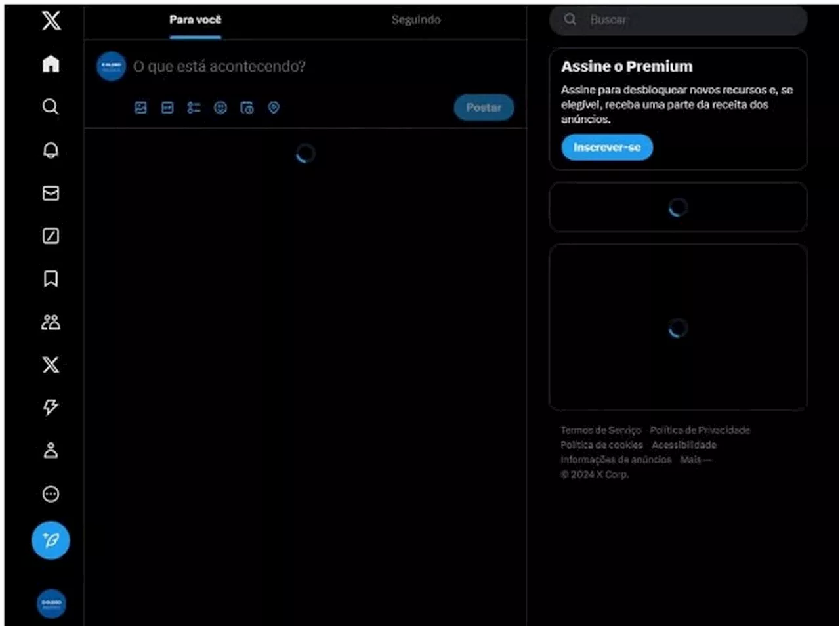The width and height of the screenshot is (840, 626).
Task: Tag location with the pin icon
Action: (274, 108)
